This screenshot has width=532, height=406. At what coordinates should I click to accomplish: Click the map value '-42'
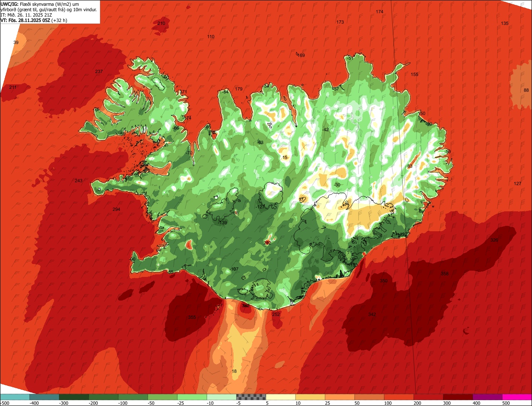(325, 130)
